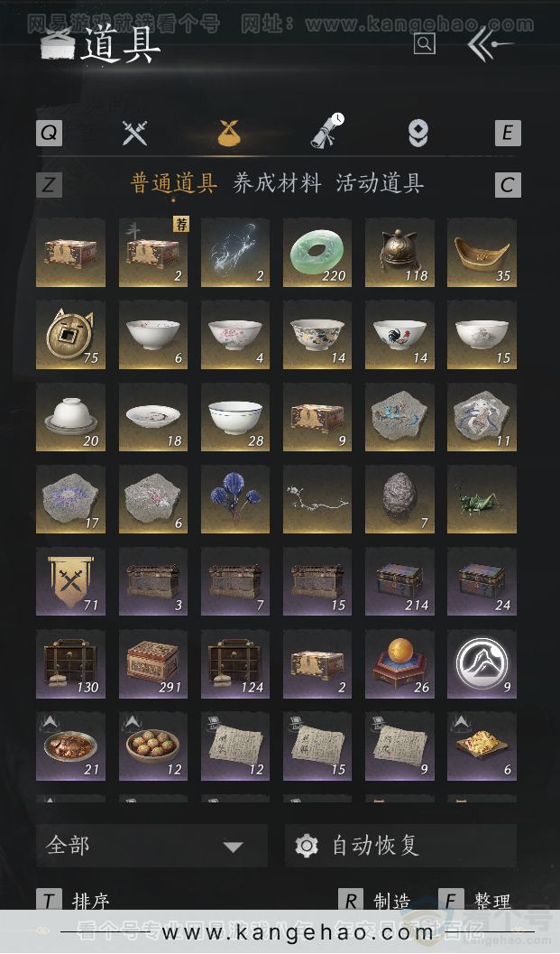Screen dimensions: 560x954
Task: Select the bronze helmet item with 118
Action: (399, 252)
